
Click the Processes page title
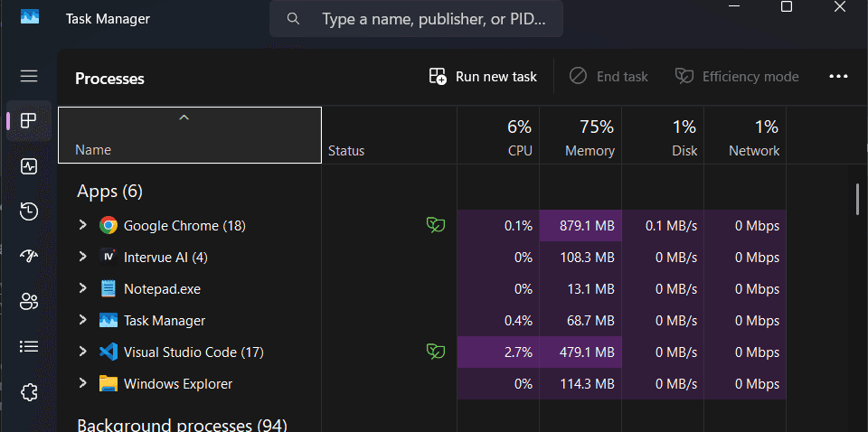(x=109, y=79)
